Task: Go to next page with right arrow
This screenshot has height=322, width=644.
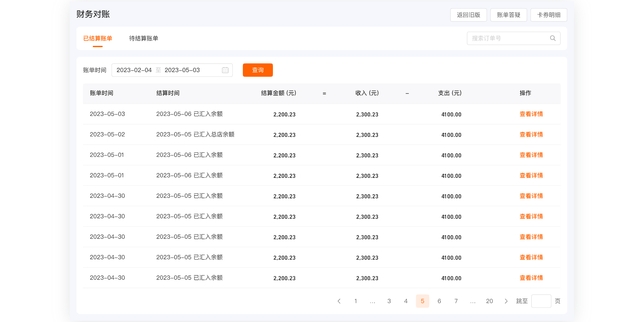Action: [x=506, y=301]
